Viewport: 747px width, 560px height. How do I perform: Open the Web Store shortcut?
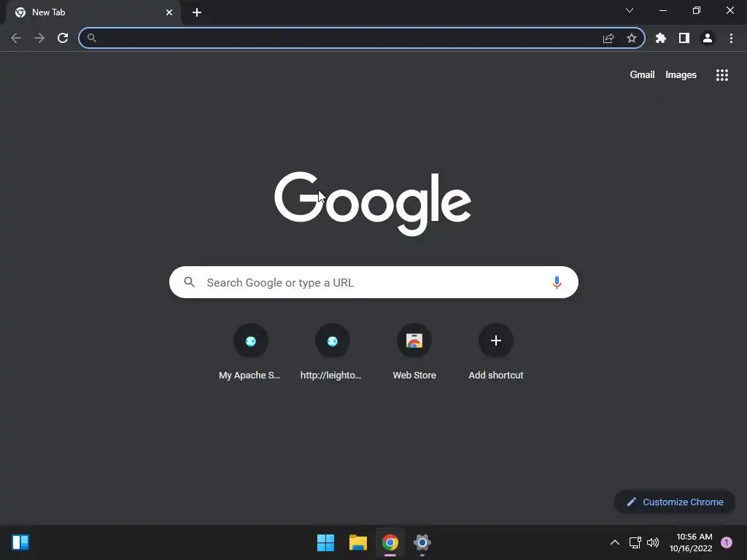pyautogui.click(x=414, y=351)
